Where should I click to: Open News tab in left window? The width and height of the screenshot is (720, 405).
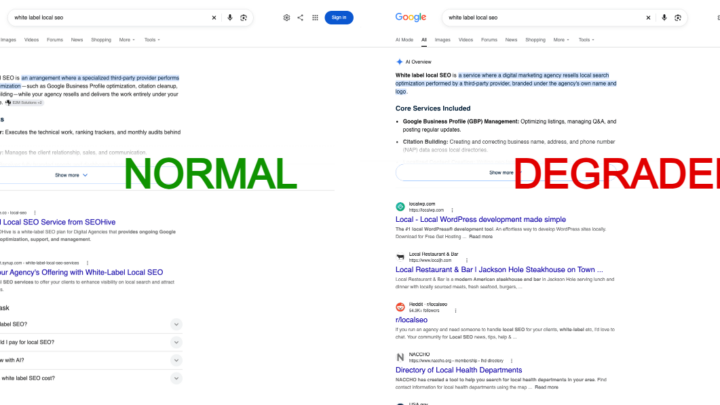coord(77,40)
